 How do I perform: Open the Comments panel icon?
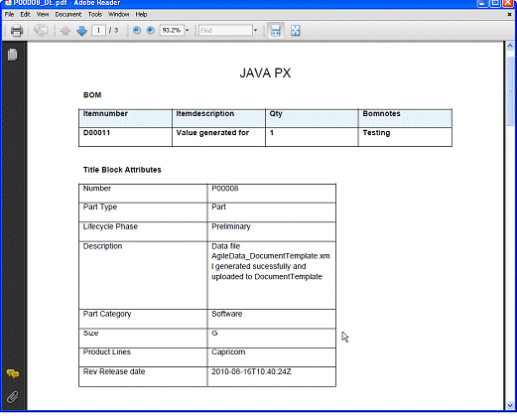point(13,374)
